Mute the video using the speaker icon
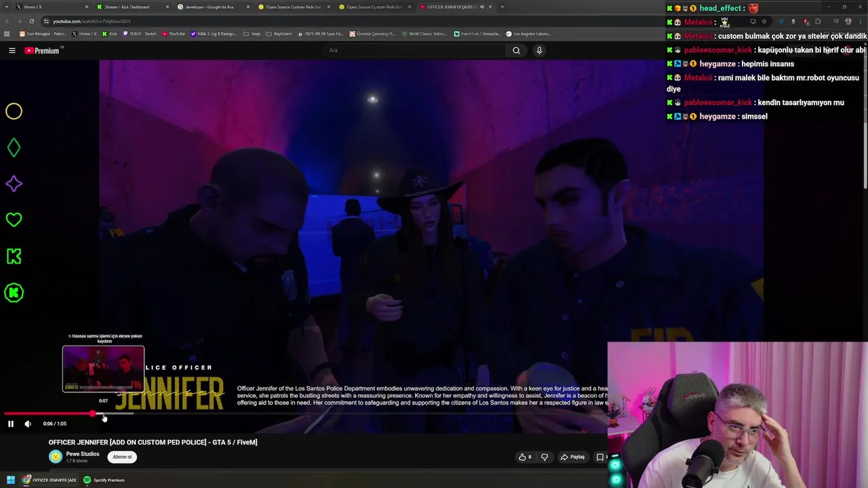 coord(28,424)
